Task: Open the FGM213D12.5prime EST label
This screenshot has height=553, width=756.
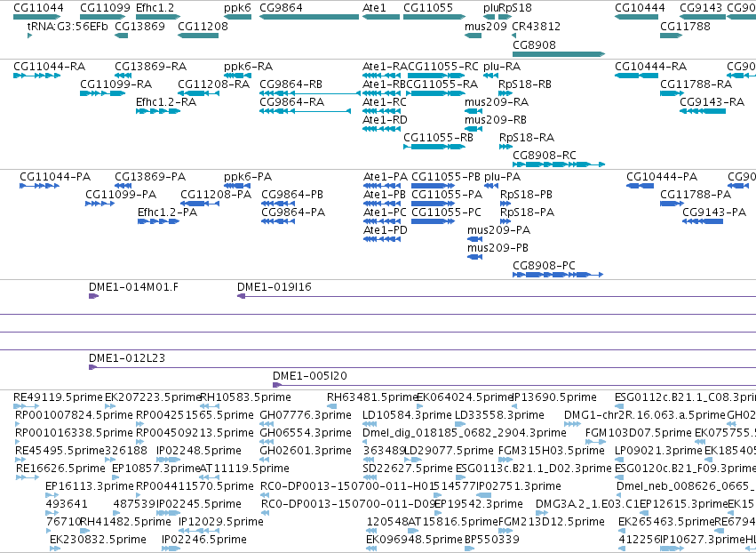Action: tap(551, 522)
